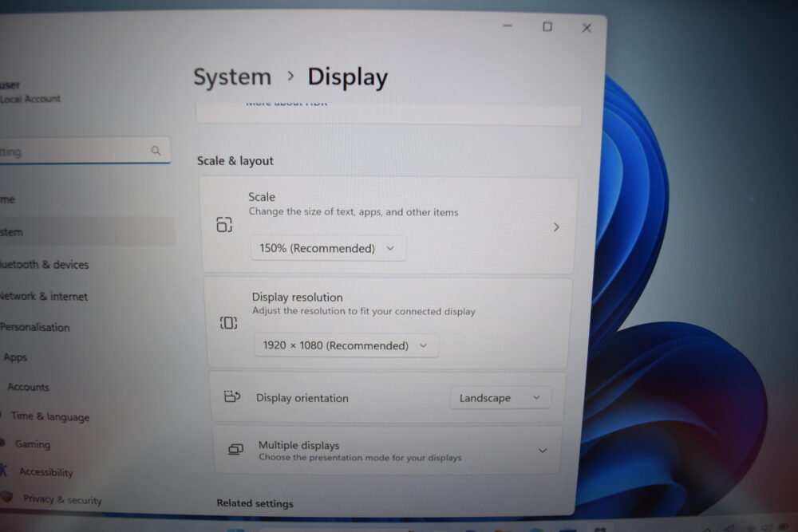Click the 'Multiple displays' label

298,445
